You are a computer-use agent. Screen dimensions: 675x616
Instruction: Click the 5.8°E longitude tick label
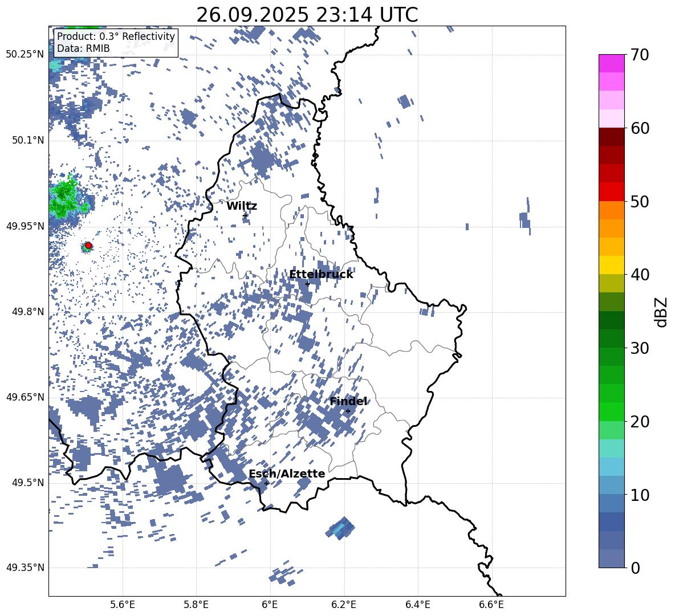point(196,605)
